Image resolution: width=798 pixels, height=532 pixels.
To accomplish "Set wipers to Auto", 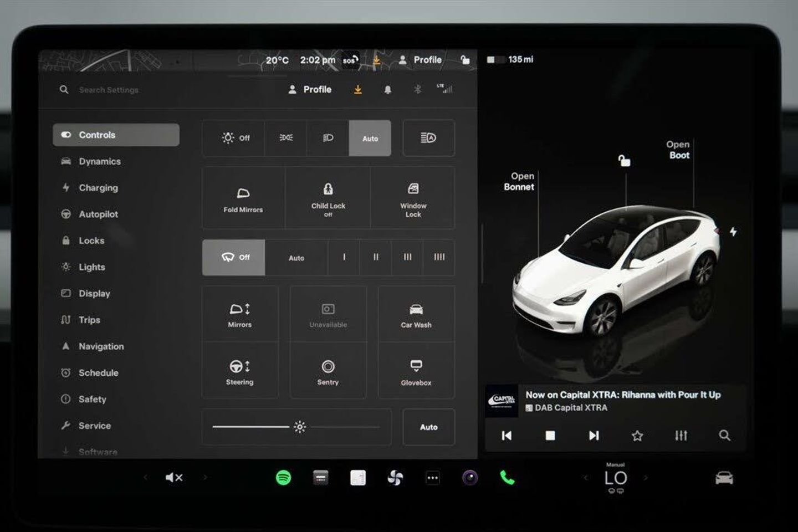I will pyautogui.click(x=296, y=258).
